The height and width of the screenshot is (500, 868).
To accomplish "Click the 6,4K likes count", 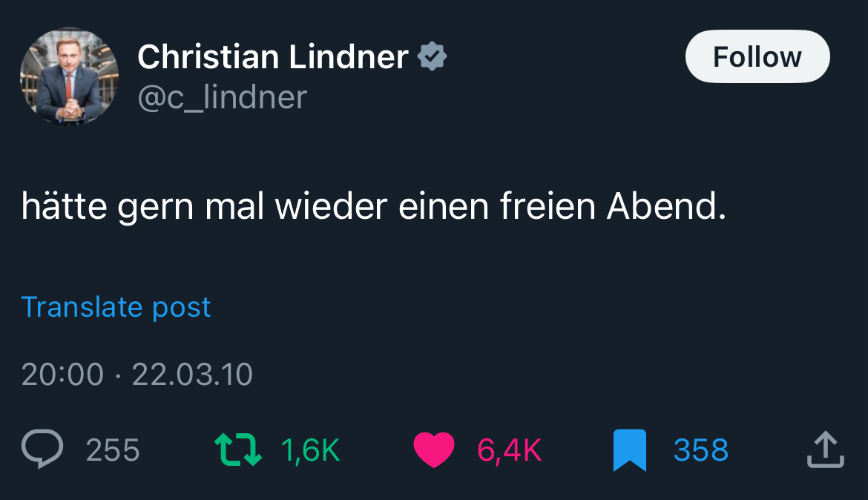I will 509,450.
